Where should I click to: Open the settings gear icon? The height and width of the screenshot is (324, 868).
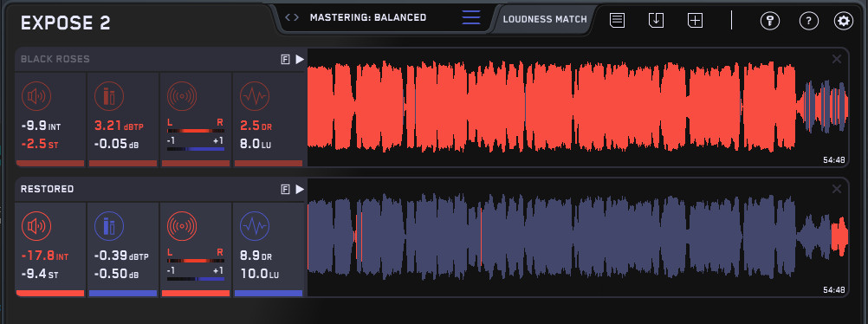coord(844,21)
